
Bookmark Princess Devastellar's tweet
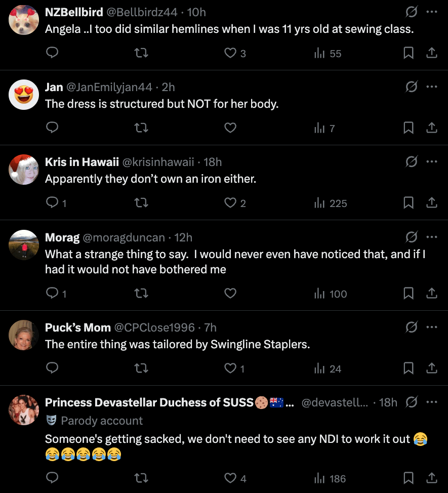click(x=409, y=478)
